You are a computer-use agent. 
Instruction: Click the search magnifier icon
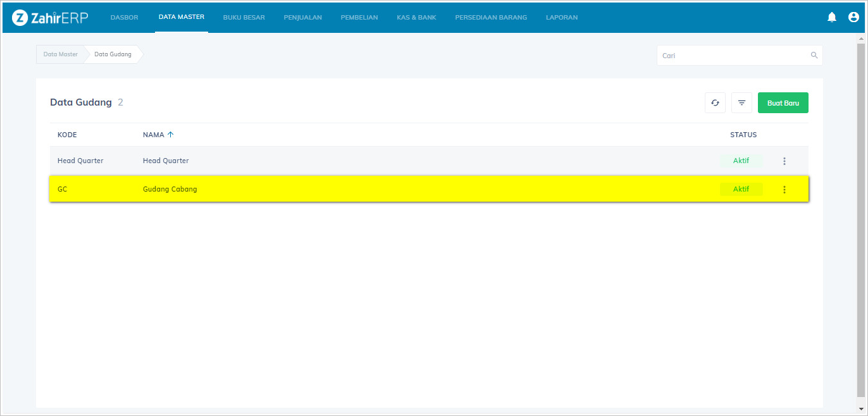tap(814, 56)
